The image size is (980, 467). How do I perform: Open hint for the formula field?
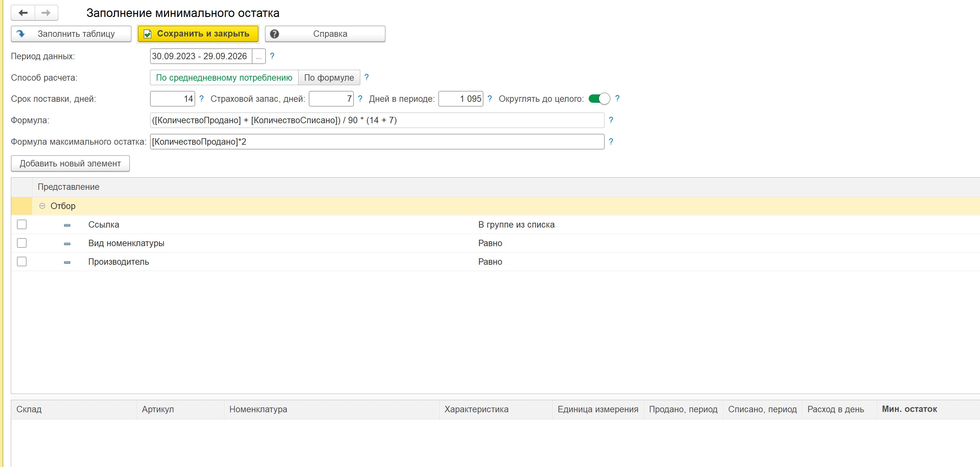click(610, 120)
